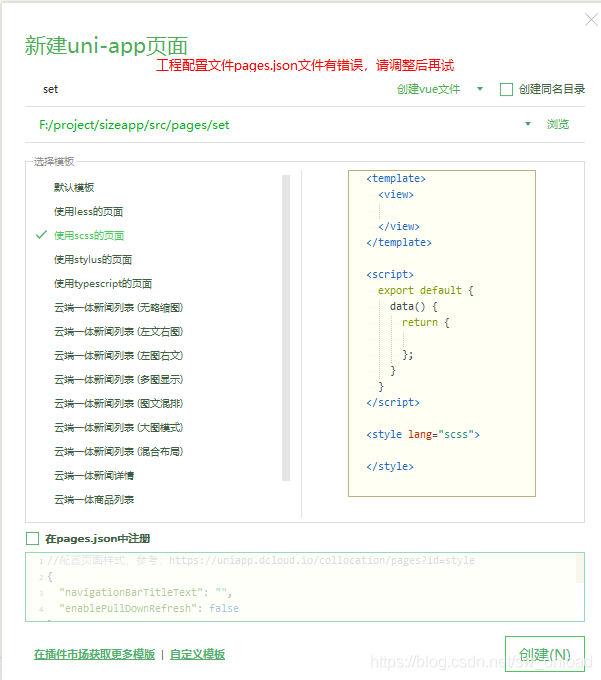Choose 云端一体新闻列表 (左文右图) template
601x680 pixels.
(x=118, y=332)
